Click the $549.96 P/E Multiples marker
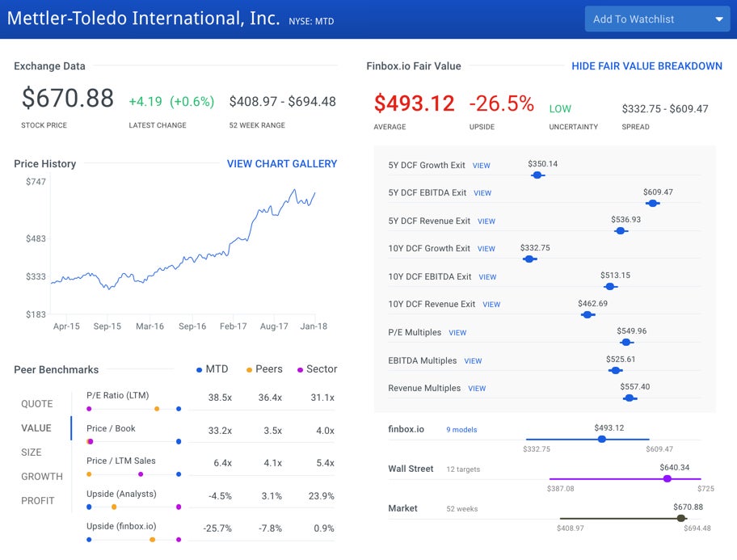 [625, 343]
